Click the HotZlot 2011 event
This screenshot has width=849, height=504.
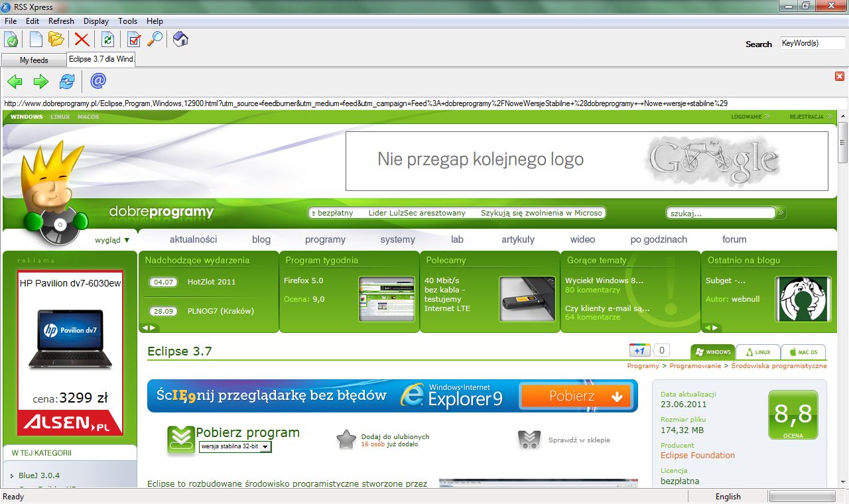(212, 282)
